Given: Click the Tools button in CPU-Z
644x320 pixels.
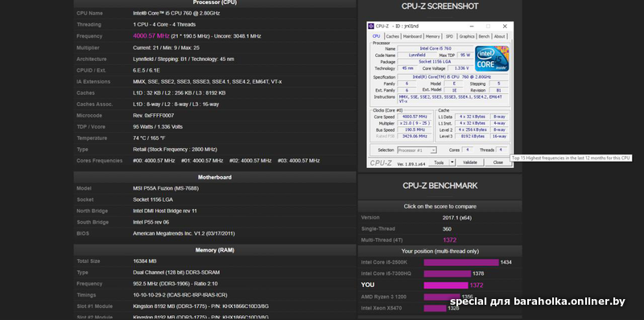Looking at the screenshot, I should point(439,162).
